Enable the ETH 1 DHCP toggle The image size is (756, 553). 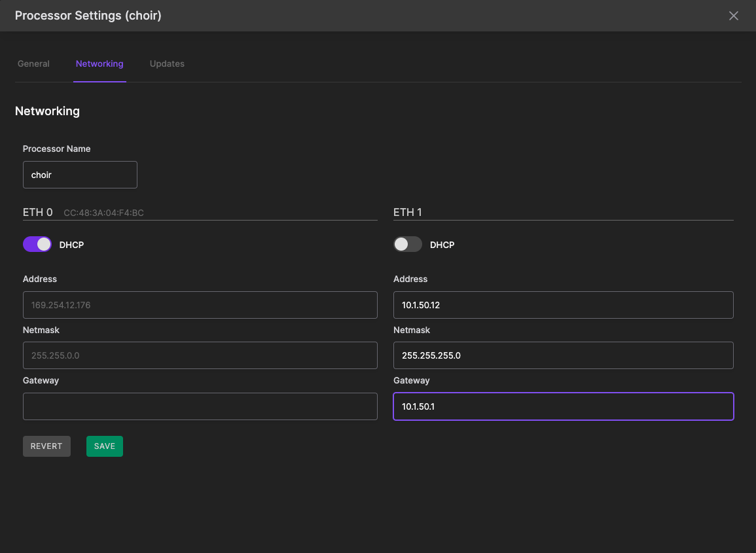(408, 244)
